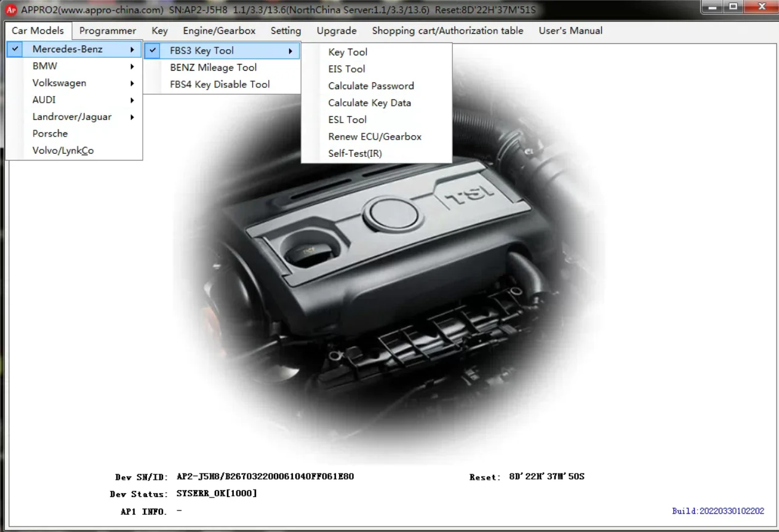Image resolution: width=779 pixels, height=532 pixels.
Task: Select Porsche from Car Models menu
Action: pyautogui.click(x=50, y=133)
